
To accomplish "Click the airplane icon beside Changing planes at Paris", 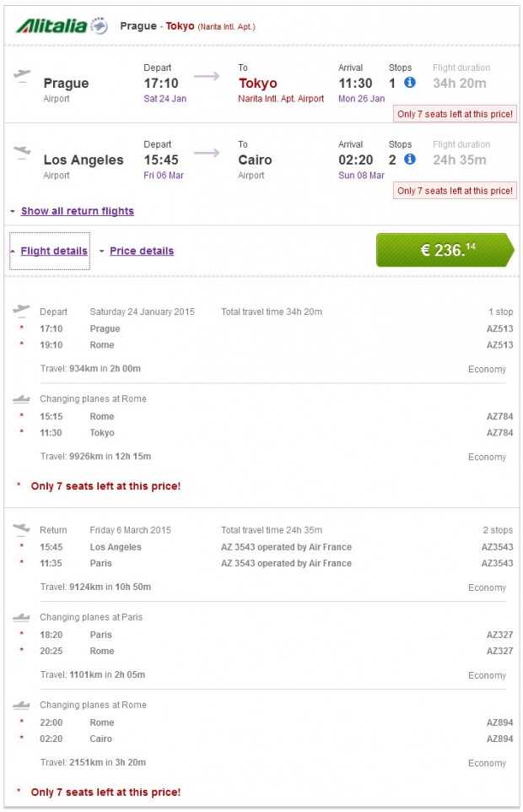I will [20, 616].
